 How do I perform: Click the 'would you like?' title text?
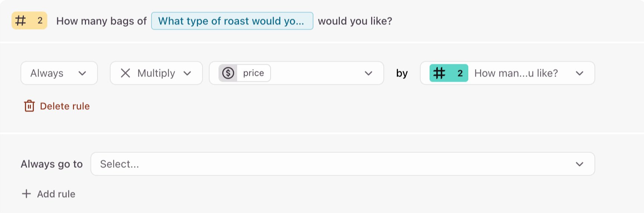pos(355,21)
